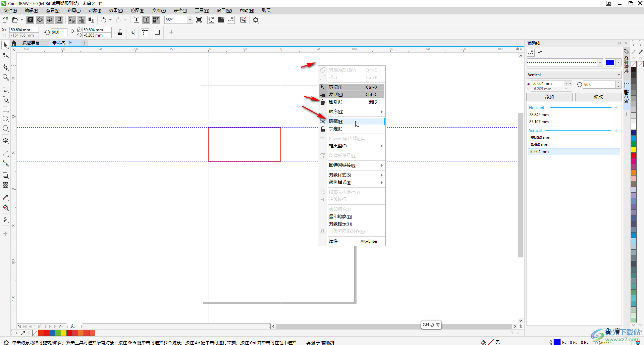Click the blue guideline color swatch
The height and width of the screenshot is (345, 644).
pos(610,62)
